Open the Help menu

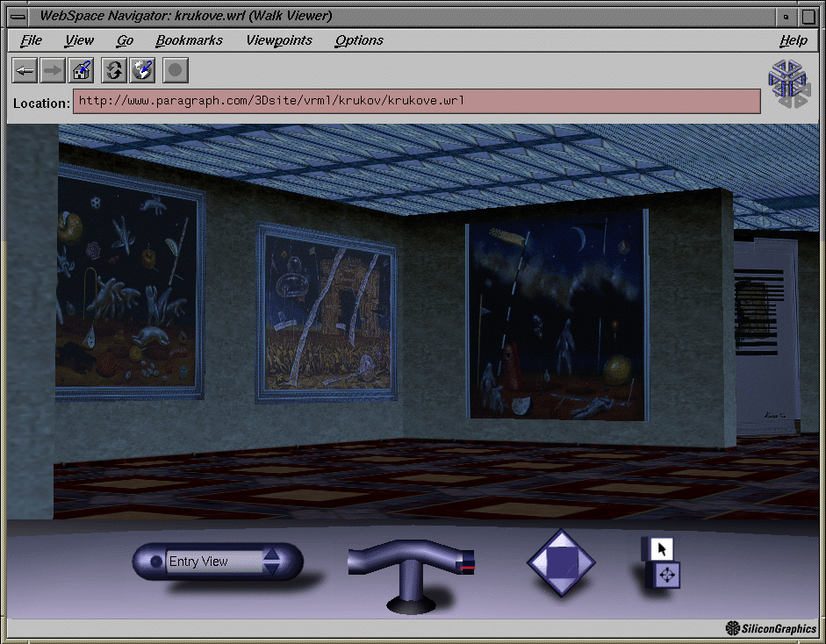(794, 40)
